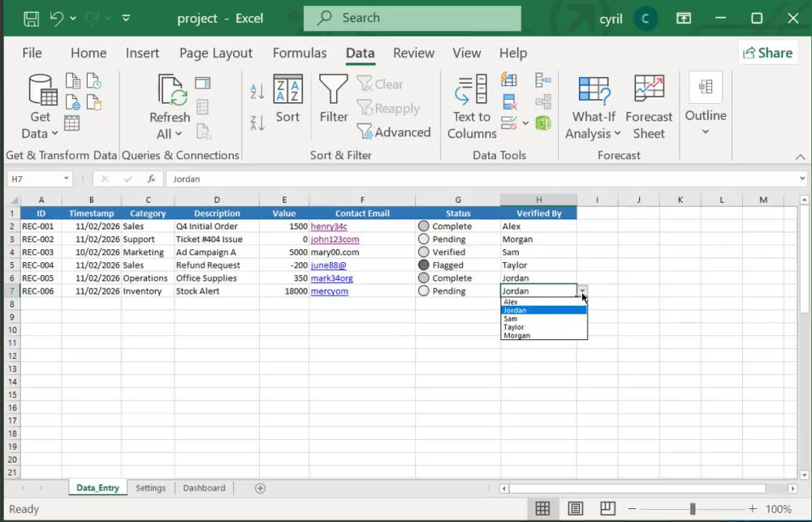
Task: Open Manage Data Model icon
Action: (x=542, y=123)
